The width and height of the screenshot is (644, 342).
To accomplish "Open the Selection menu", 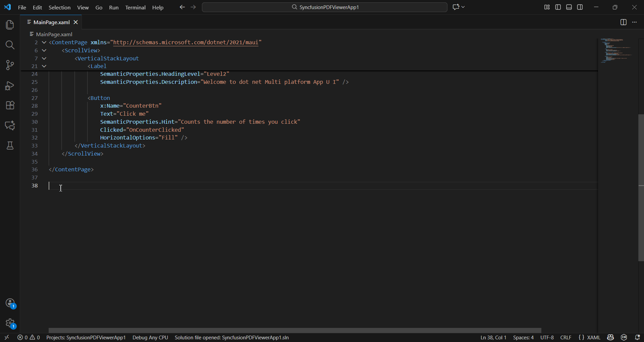I will tap(59, 7).
